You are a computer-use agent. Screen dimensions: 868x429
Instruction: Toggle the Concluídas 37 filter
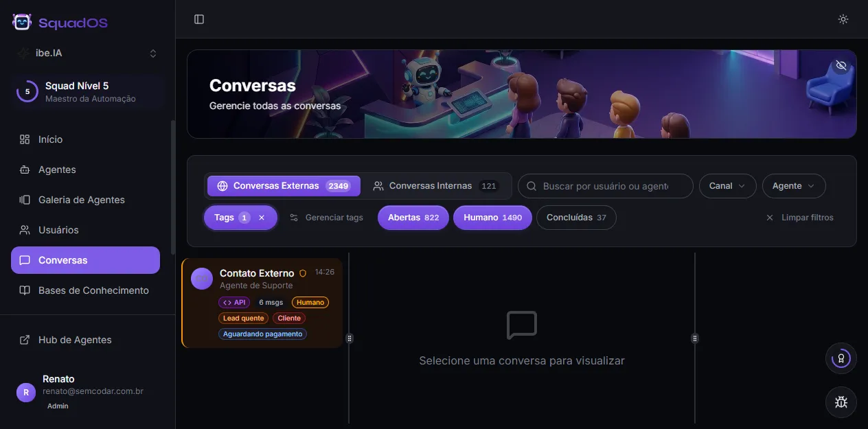576,218
